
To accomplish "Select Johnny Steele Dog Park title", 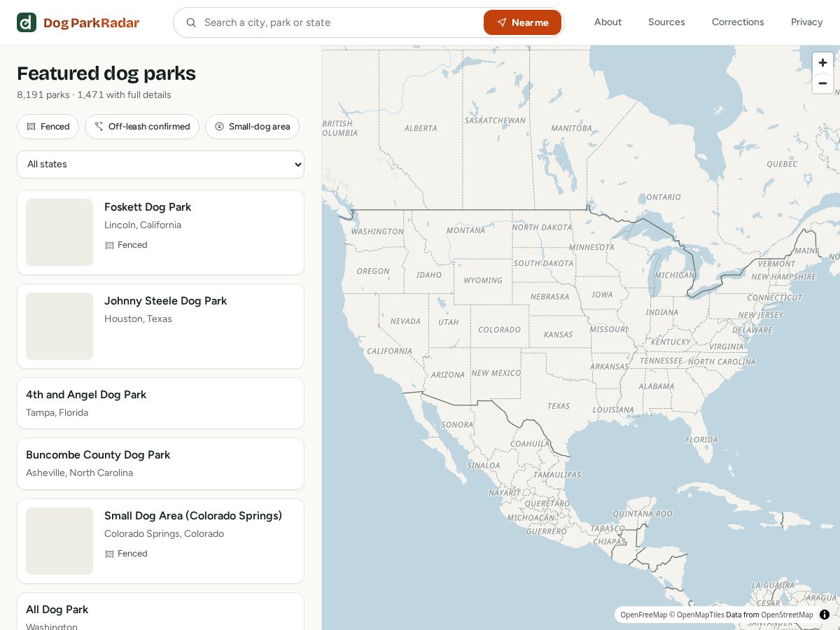I will 166,301.
